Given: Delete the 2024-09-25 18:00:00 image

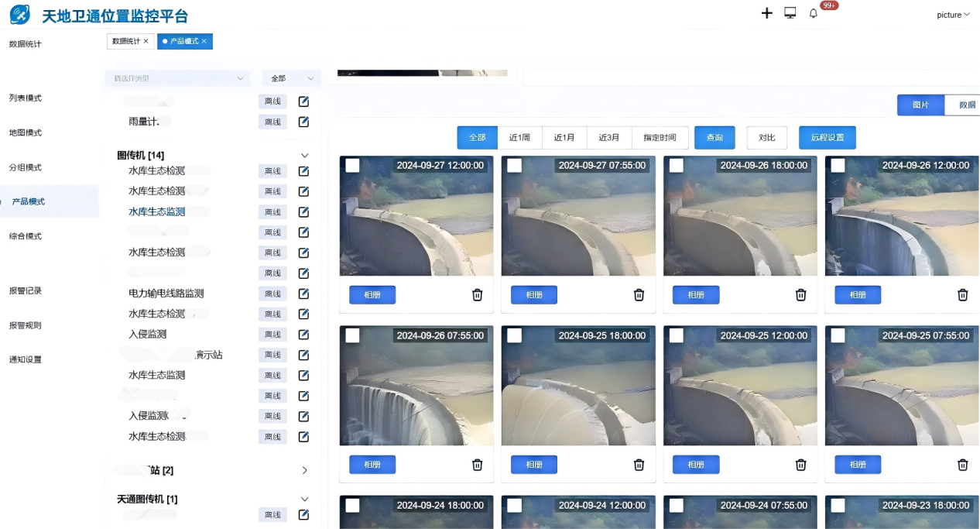Looking at the screenshot, I should [x=639, y=465].
